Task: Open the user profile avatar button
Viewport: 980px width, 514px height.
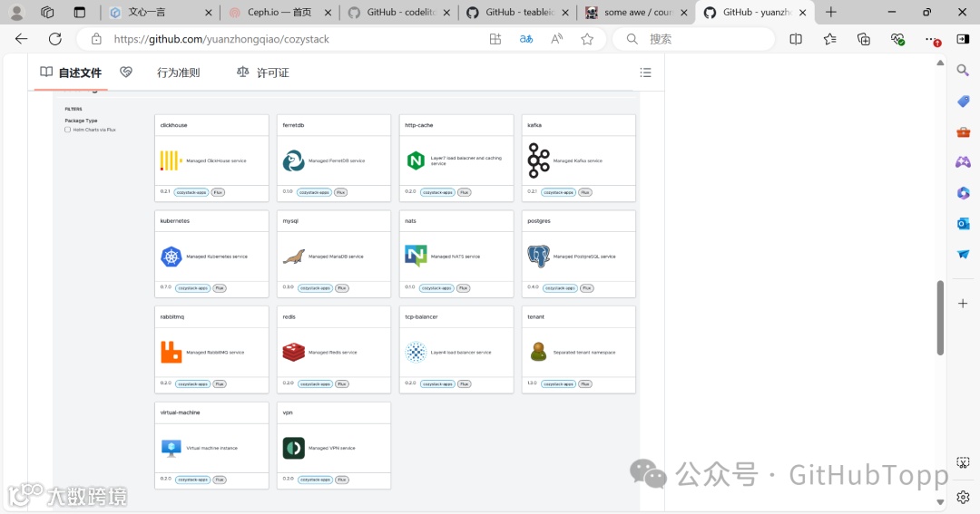Action: 17,13
